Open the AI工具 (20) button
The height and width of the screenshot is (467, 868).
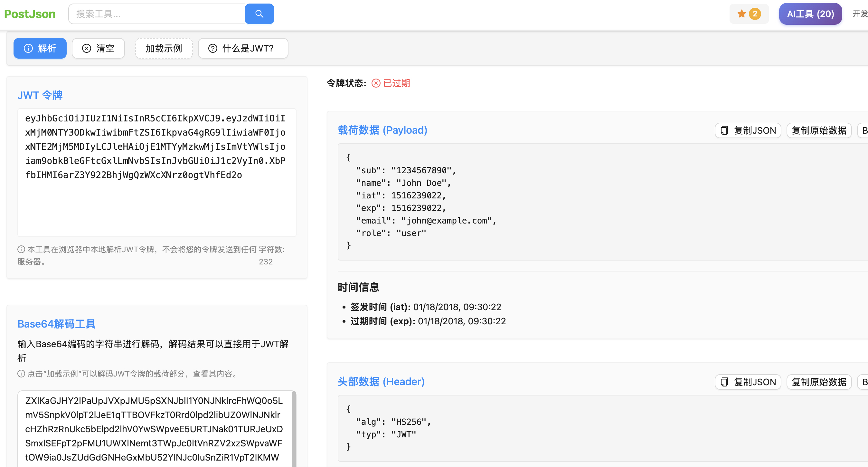point(810,14)
